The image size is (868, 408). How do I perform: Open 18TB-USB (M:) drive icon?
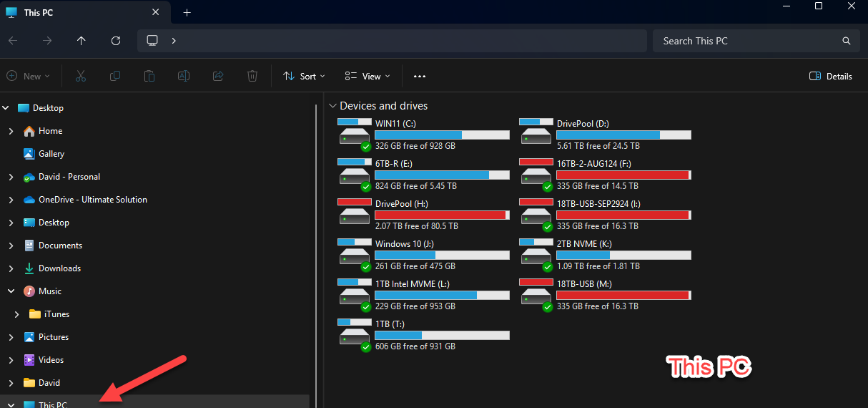tap(536, 295)
